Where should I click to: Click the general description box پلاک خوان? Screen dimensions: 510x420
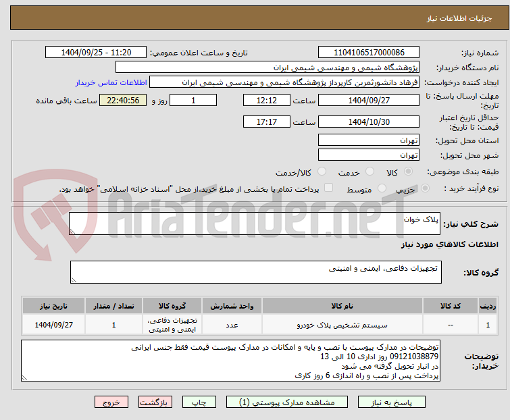255,224
